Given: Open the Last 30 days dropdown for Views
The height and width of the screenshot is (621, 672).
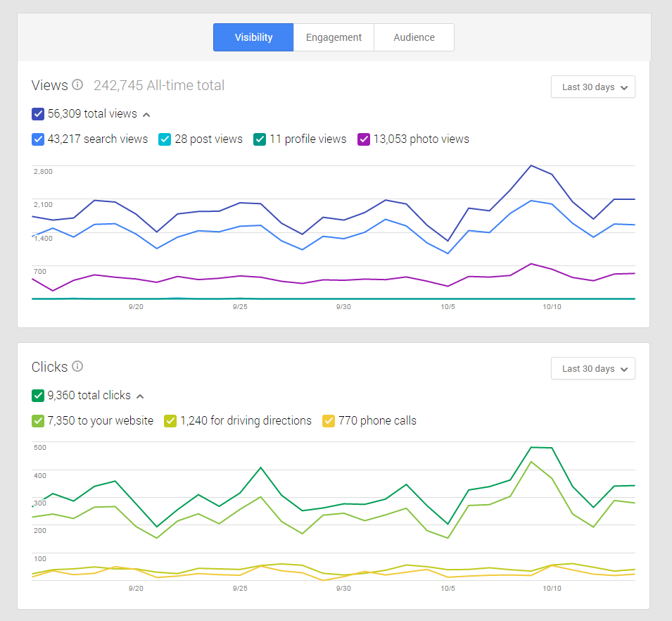Looking at the screenshot, I should tap(592, 87).
